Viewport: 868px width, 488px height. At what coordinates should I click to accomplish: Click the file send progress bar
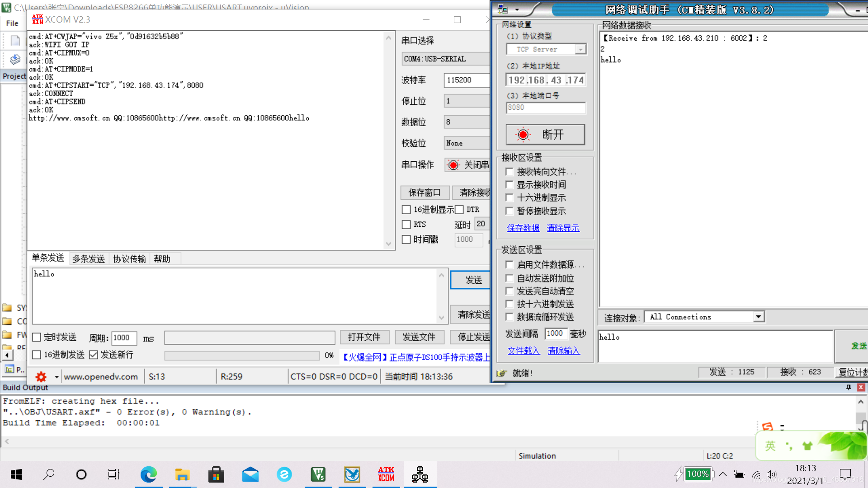pos(242,356)
